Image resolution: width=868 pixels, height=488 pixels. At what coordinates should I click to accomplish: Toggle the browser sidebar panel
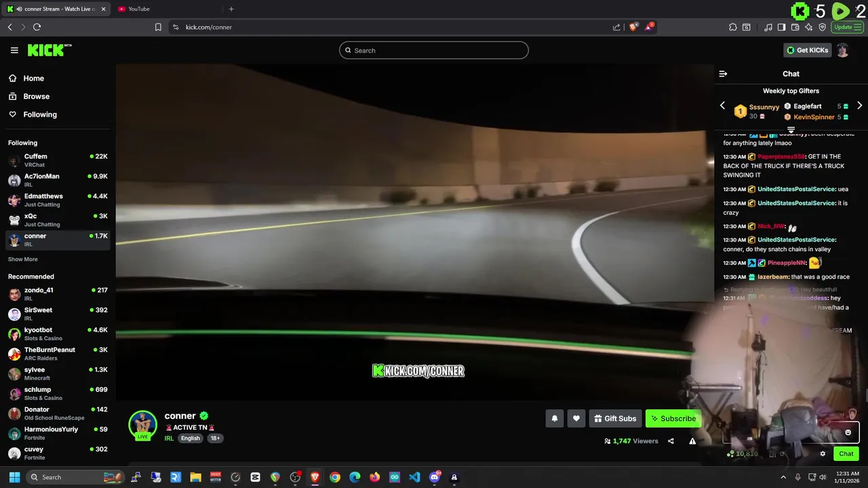pyautogui.click(x=781, y=27)
